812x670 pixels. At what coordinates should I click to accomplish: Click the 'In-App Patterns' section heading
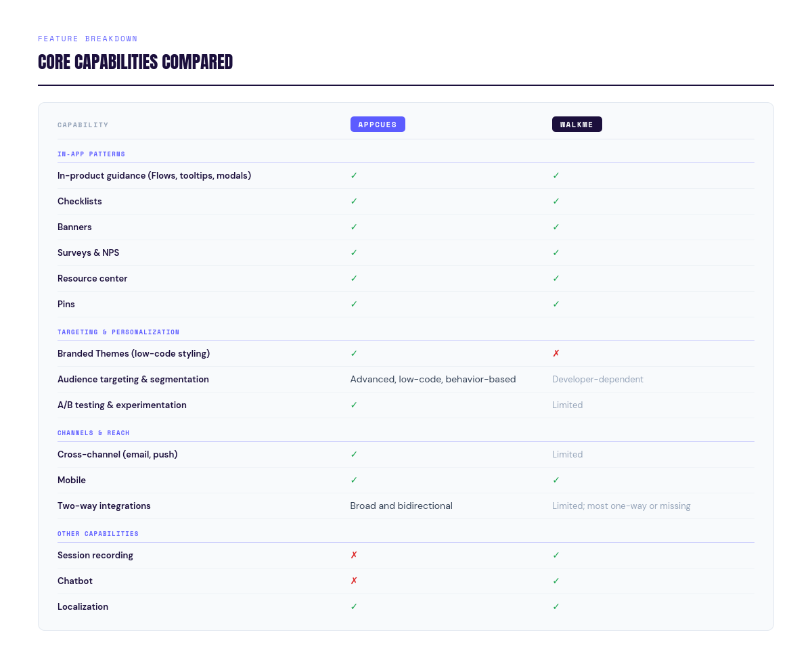[91, 154]
